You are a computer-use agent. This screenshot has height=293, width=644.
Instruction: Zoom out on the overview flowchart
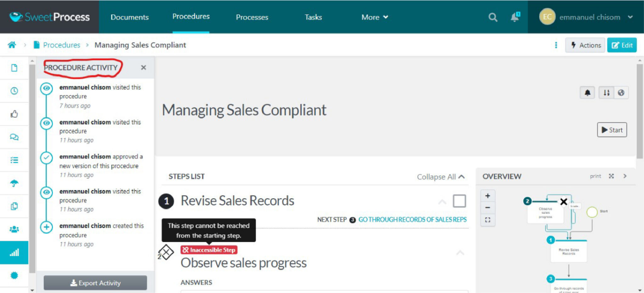point(488,208)
